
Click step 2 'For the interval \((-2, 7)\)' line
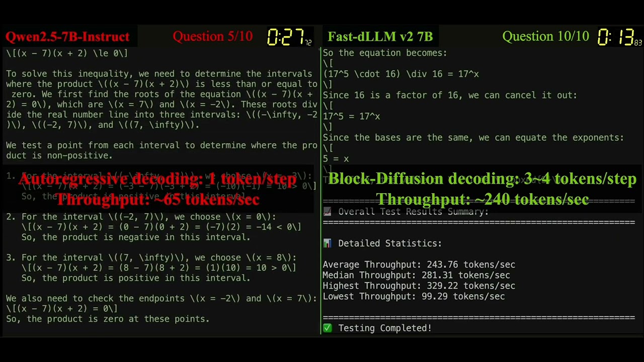141,217
